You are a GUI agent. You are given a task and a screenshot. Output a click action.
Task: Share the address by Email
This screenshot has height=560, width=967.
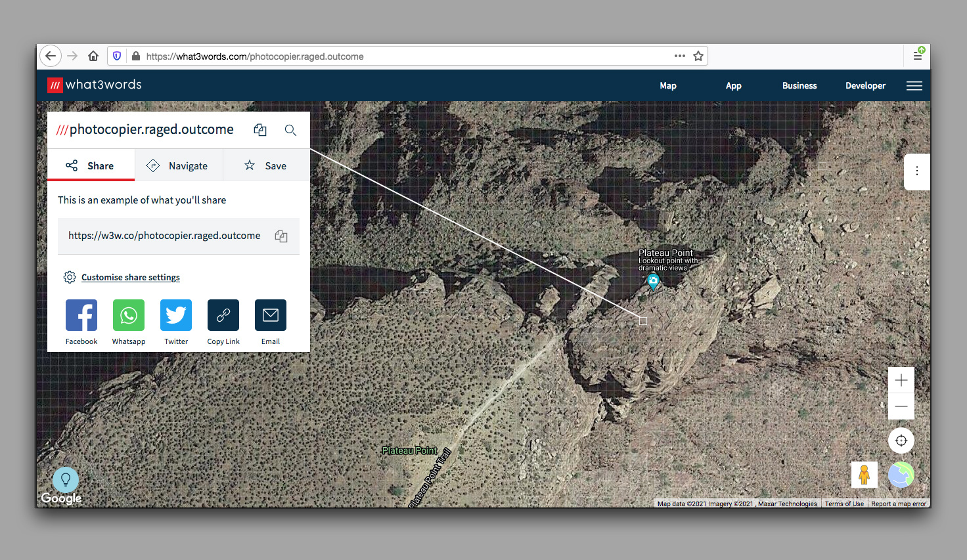[271, 315]
